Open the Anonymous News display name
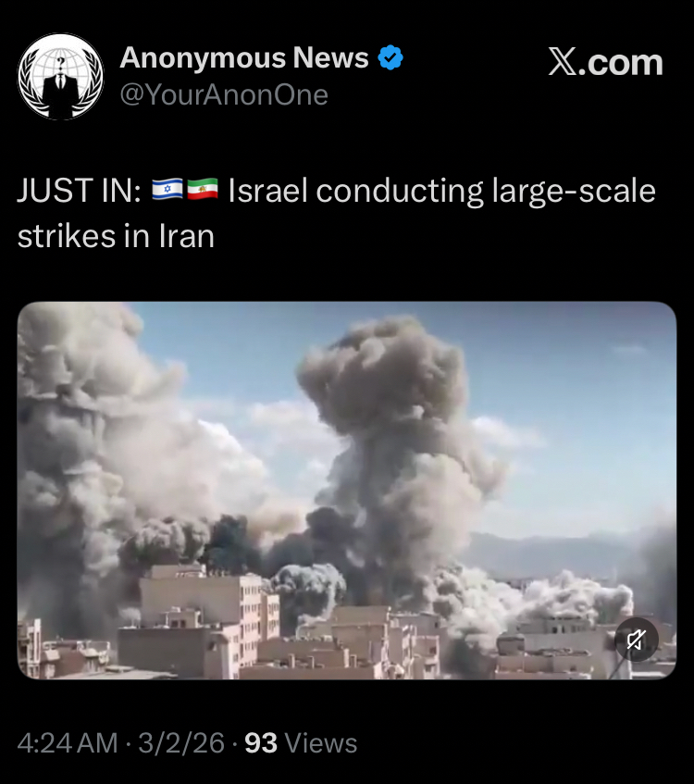694x784 pixels. (x=244, y=57)
